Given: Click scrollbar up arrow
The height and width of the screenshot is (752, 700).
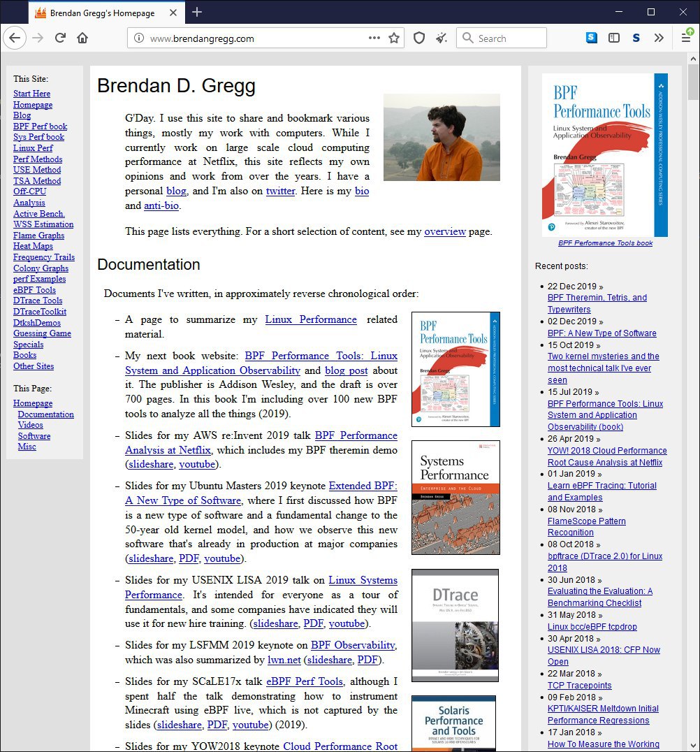Looking at the screenshot, I should pos(693,59).
